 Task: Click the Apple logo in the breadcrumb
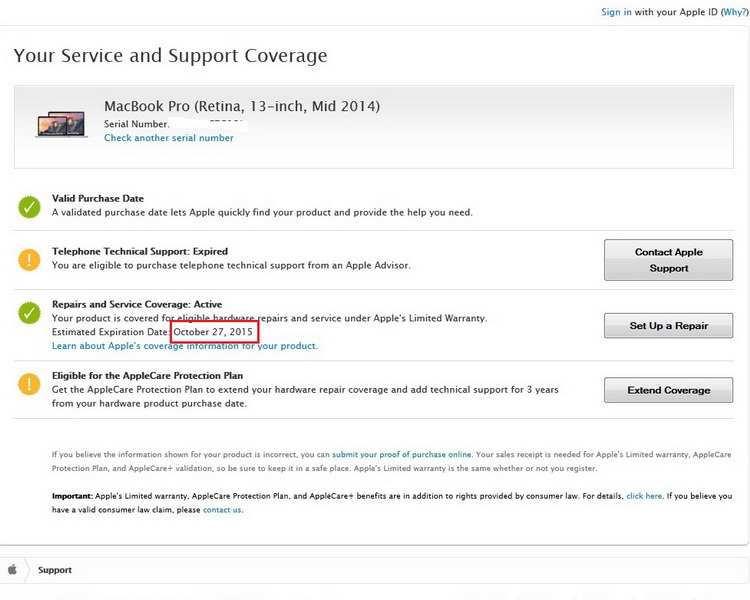[13, 570]
